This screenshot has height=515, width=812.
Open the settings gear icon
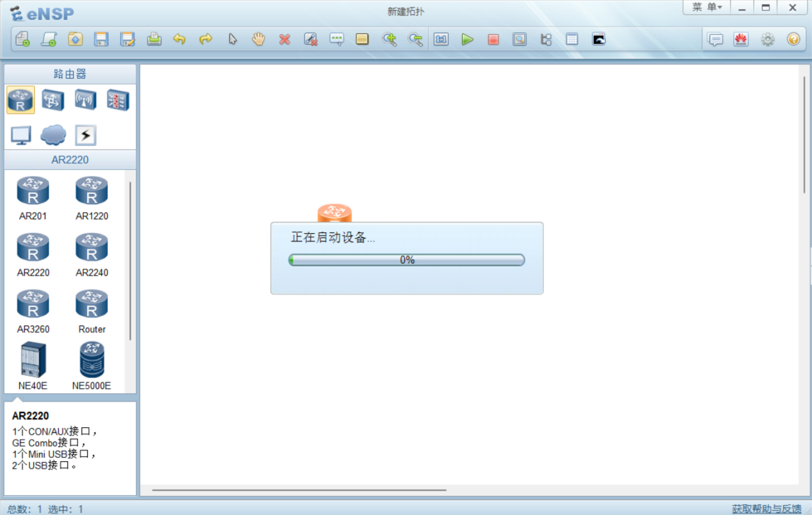[x=767, y=39]
